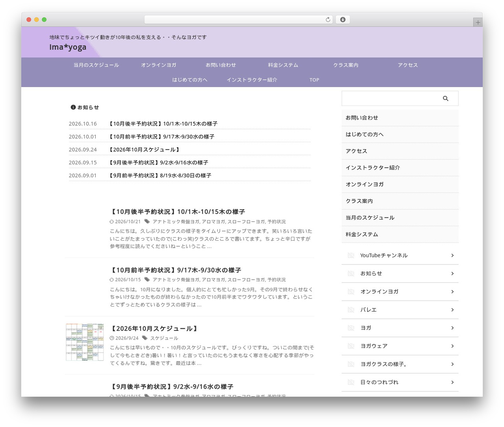Click the image icon beside バレエ category
The image size is (504, 427).
point(351,310)
